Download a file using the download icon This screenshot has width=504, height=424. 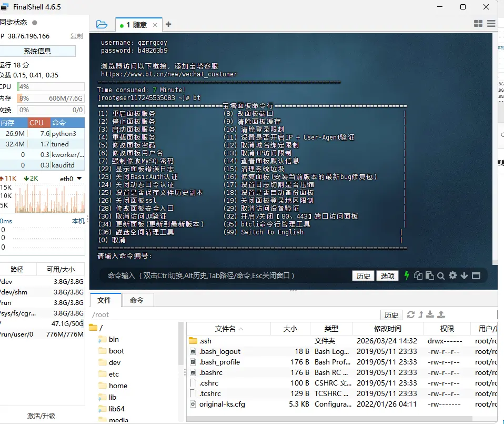[430, 314]
